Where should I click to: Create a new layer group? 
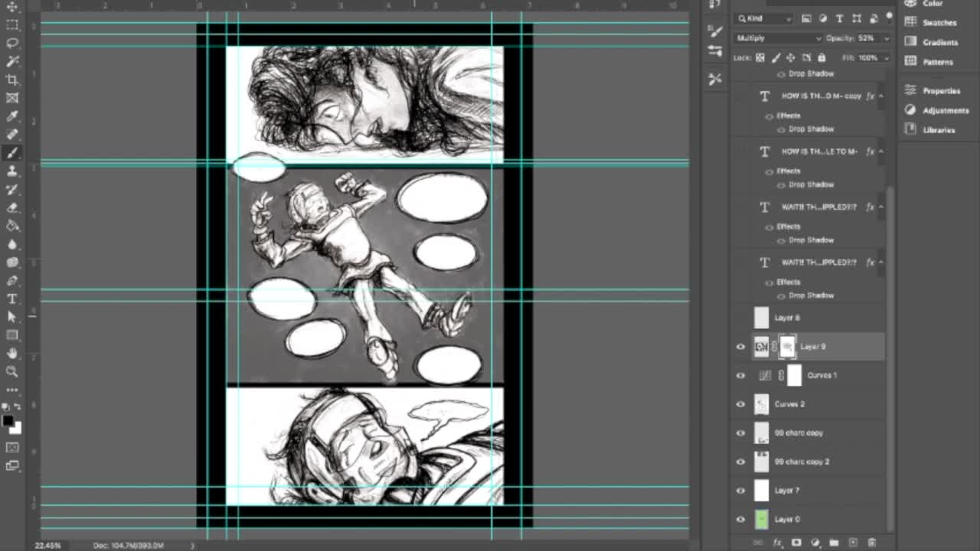click(x=834, y=543)
